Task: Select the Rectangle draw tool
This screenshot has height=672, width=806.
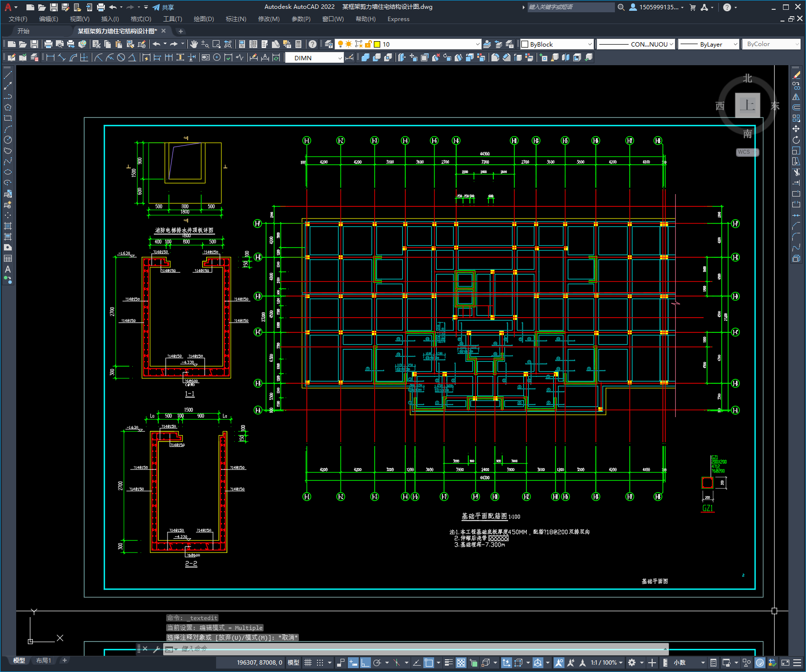Action: (8, 118)
